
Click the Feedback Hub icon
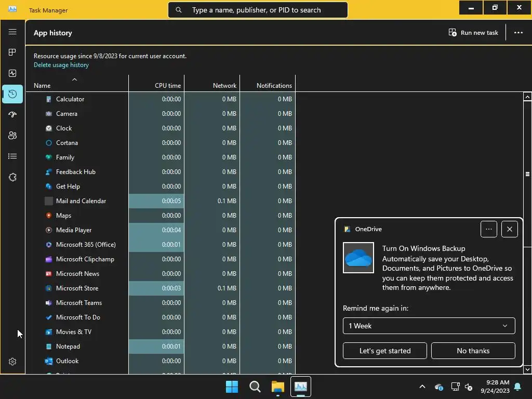coord(49,172)
